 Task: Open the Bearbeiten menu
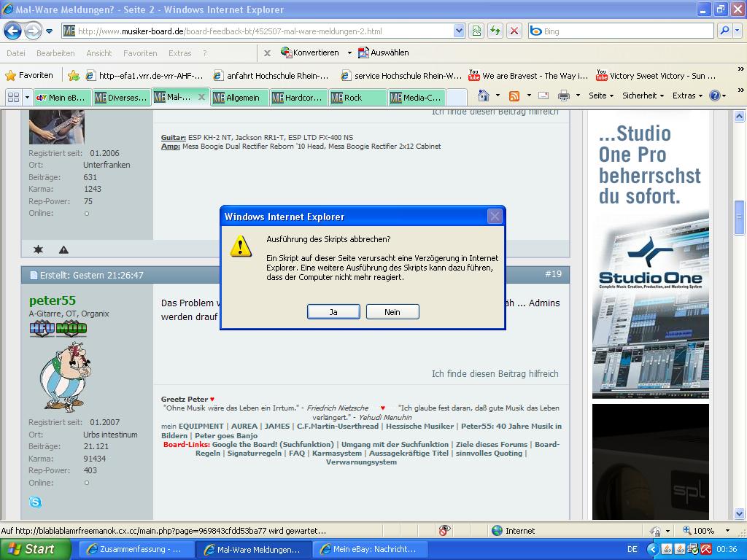55,53
